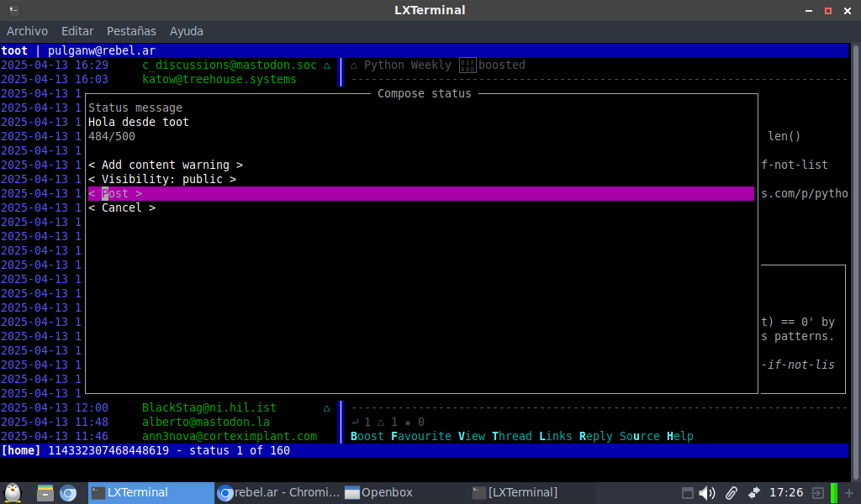Viewport: 861px width, 504px height.
Task: Open the penguin start menu icon
Action: tap(13, 492)
